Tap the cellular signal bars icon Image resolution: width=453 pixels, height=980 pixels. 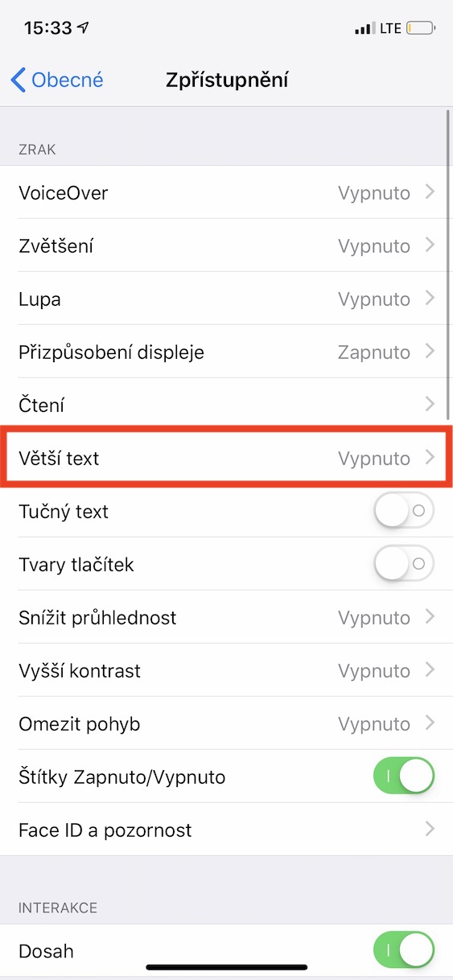pos(364,29)
